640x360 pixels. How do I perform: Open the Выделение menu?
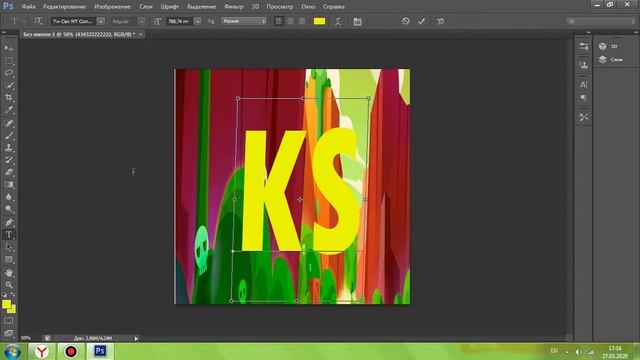pyautogui.click(x=202, y=7)
